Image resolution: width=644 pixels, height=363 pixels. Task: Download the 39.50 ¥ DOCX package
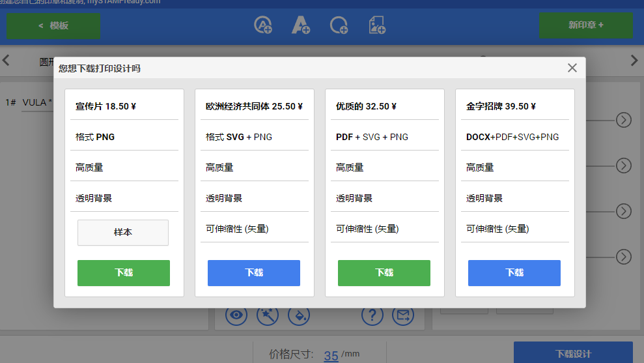514,273
